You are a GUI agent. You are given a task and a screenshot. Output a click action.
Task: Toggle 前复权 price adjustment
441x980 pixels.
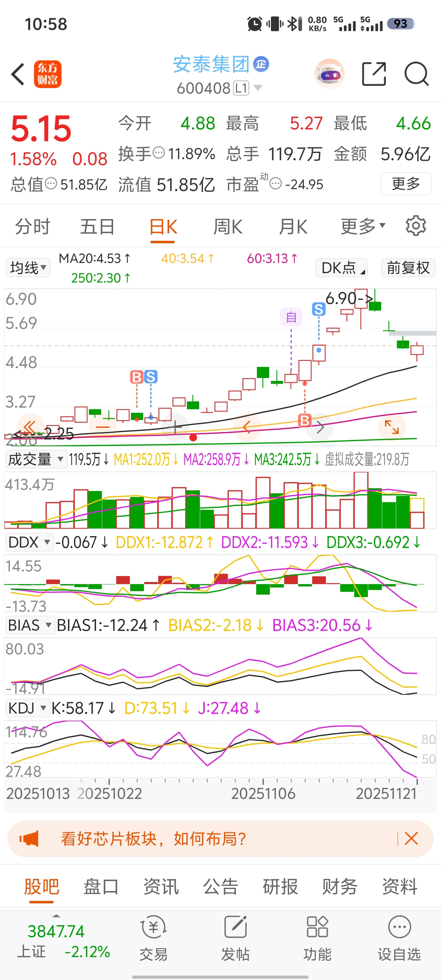[408, 268]
